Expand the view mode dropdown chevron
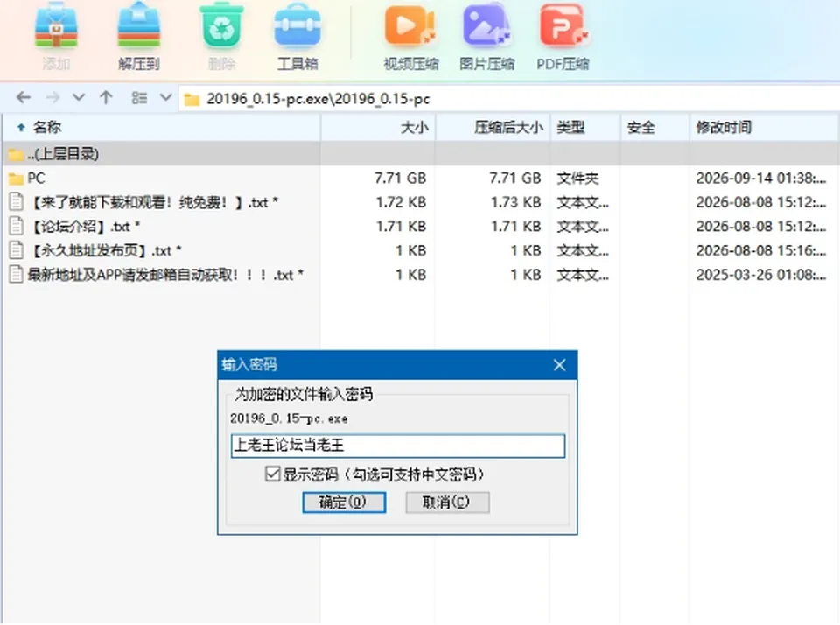This screenshot has width=840, height=625. [x=166, y=97]
